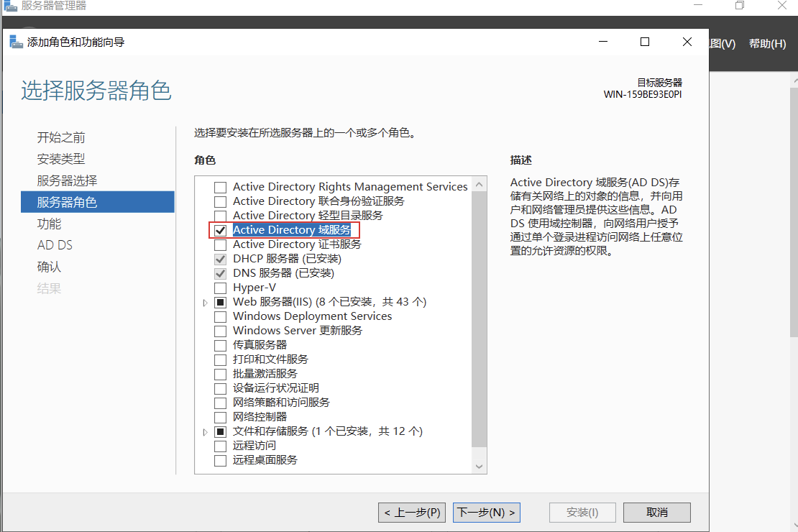Image resolution: width=798 pixels, height=532 pixels.
Task: Click 上一步(P) button
Action: tap(412, 513)
